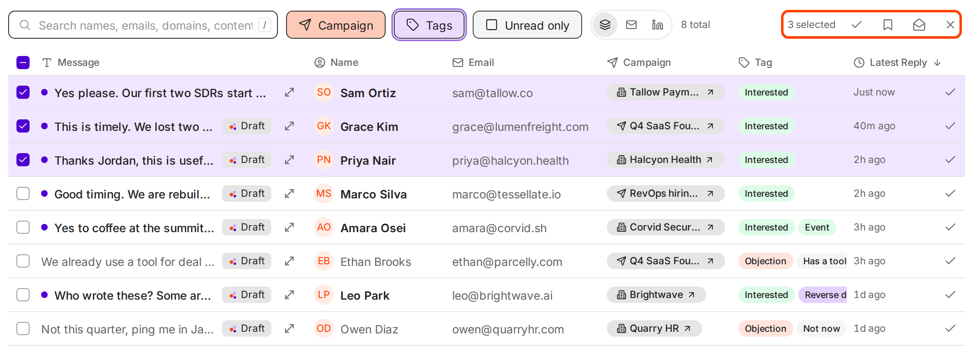
Task: Open the Campaign filter dropdown
Action: click(336, 25)
